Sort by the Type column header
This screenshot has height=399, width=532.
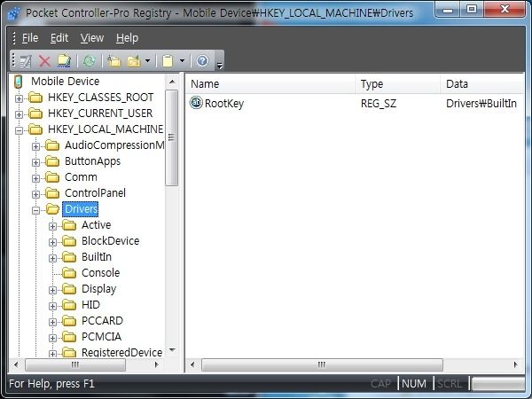point(397,84)
